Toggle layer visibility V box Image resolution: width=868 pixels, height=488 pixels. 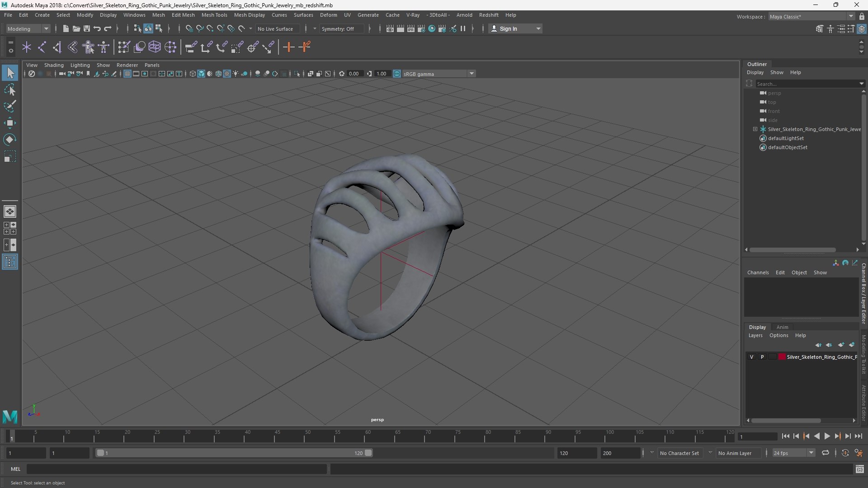tap(752, 357)
